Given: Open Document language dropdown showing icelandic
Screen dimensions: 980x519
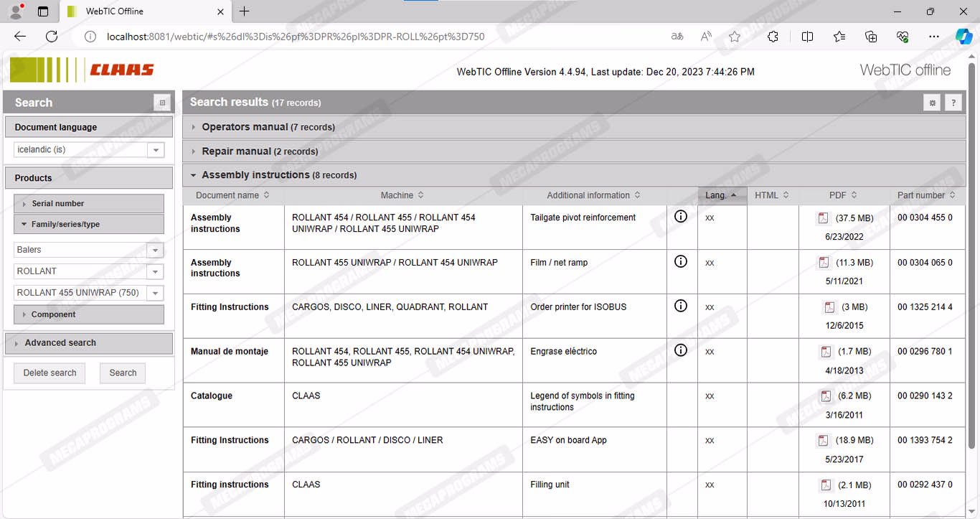Looking at the screenshot, I should [156, 150].
